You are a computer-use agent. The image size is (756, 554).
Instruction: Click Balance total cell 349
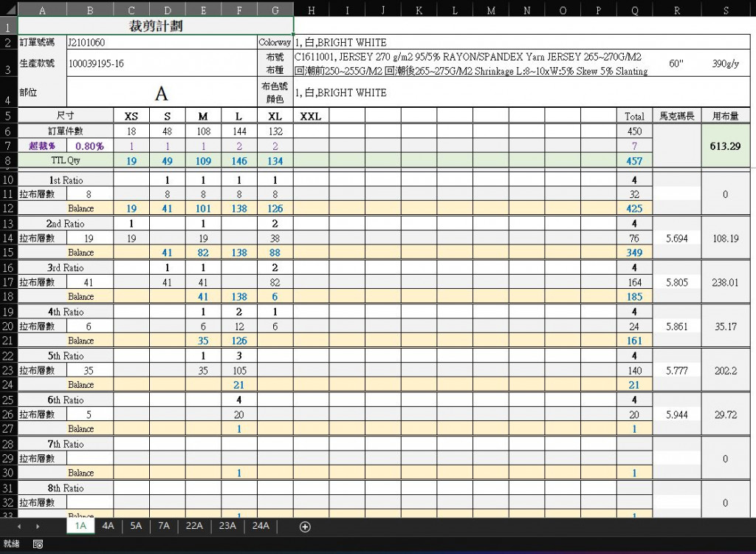[634, 253]
